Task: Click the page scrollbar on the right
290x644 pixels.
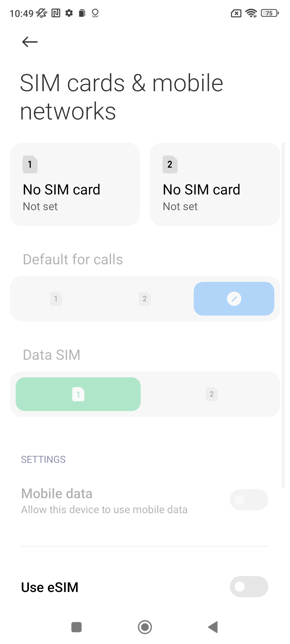Action: coord(283,315)
